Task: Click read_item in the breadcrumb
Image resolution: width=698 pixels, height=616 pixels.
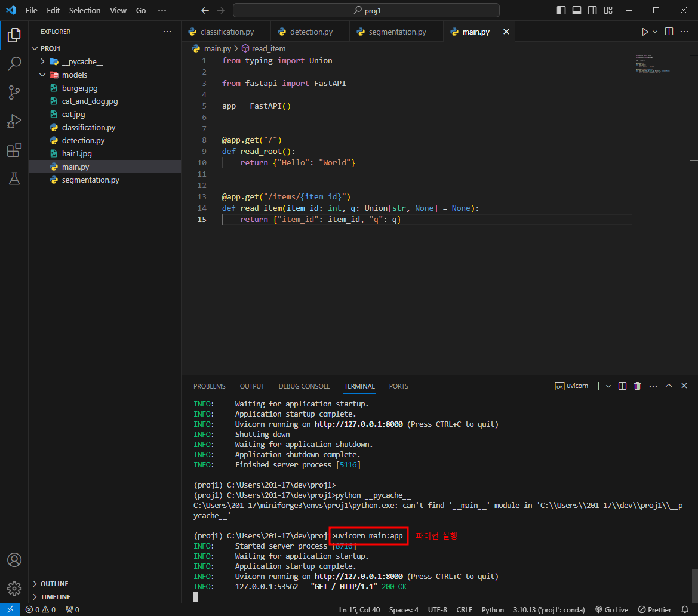Action: pos(269,48)
